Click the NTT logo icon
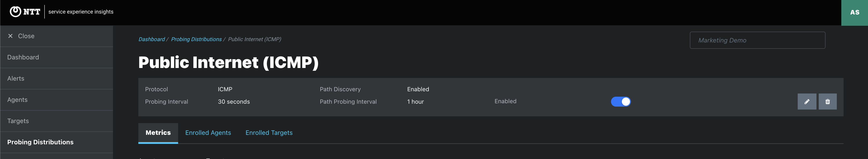Image resolution: width=868 pixels, height=159 pixels. 16,12
